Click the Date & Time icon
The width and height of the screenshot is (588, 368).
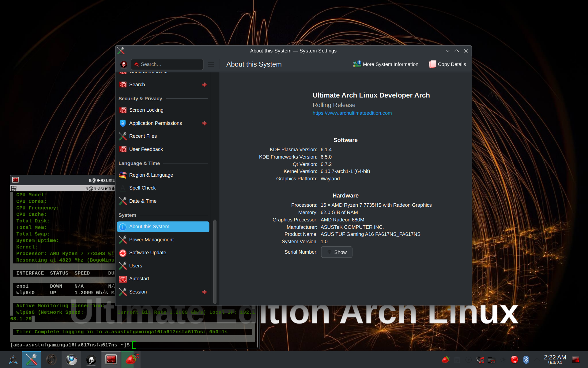click(123, 201)
